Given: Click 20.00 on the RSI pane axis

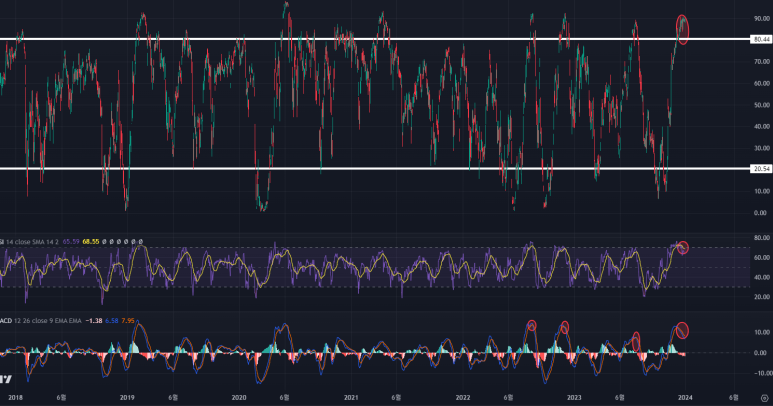Looking at the screenshot, I should click(x=761, y=297).
